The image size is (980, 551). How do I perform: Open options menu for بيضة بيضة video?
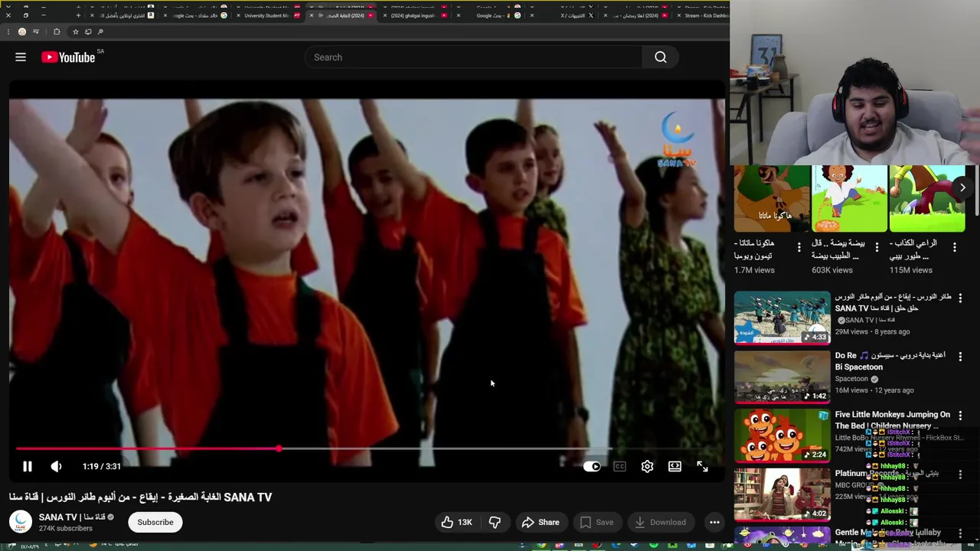pyautogui.click(x=877, y=247)
